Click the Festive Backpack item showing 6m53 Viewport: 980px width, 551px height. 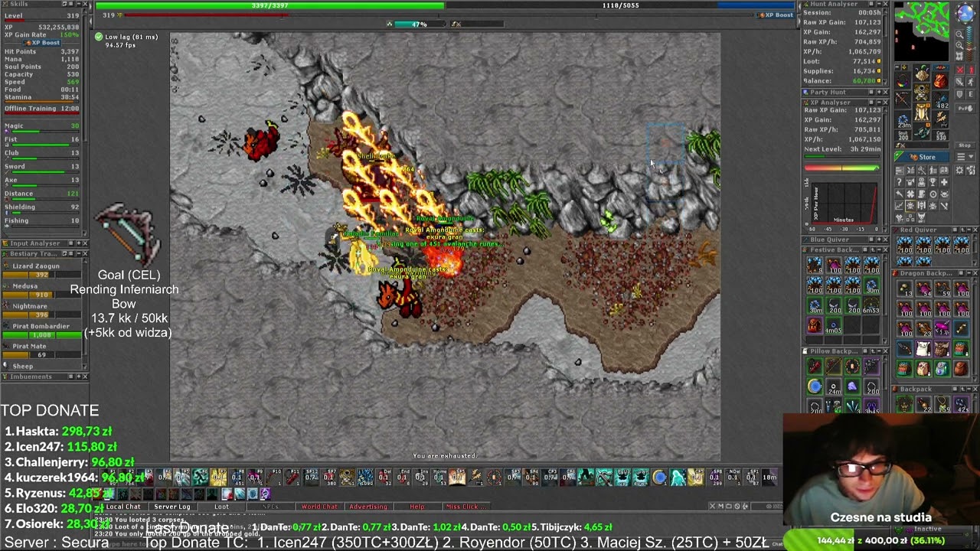tap(871, 305)
